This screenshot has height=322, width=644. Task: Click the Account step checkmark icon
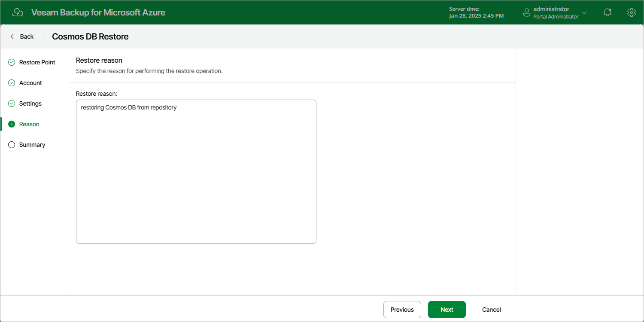click(x=12, y=83)
